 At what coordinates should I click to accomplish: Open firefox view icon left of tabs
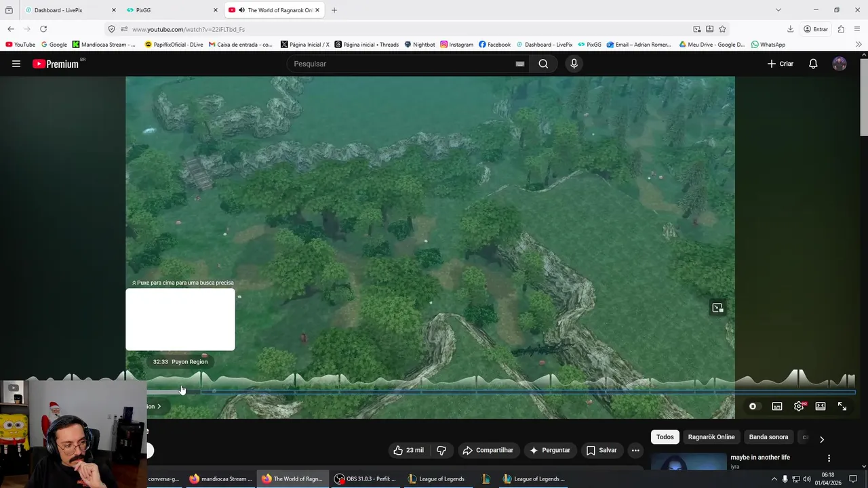point(9,10)
